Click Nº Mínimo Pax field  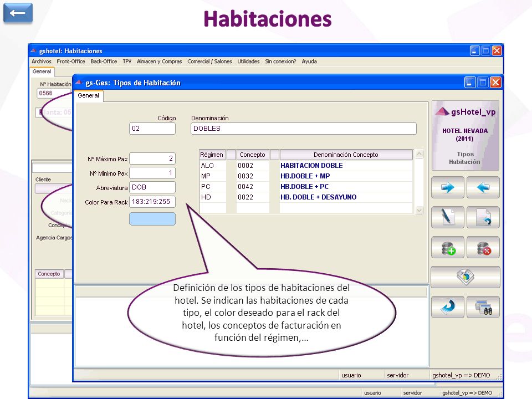(152, 173)
